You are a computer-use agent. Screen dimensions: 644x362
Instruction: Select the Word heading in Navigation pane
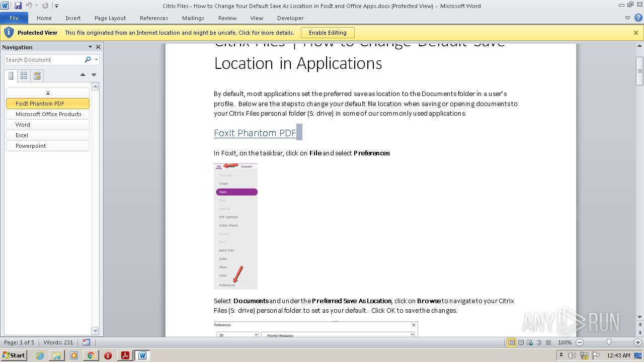pos(48,125)
